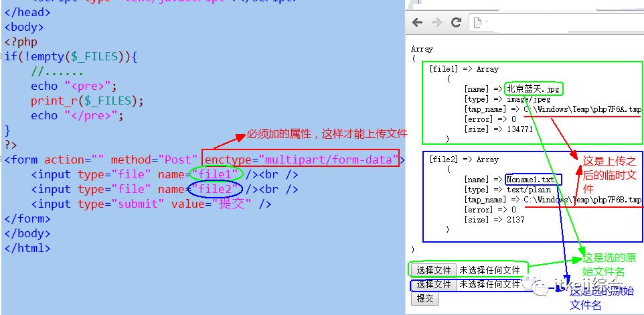This screenshot has width=644, height=315.
Task: Click the page icon in address bar
Action: pos(477,23)
